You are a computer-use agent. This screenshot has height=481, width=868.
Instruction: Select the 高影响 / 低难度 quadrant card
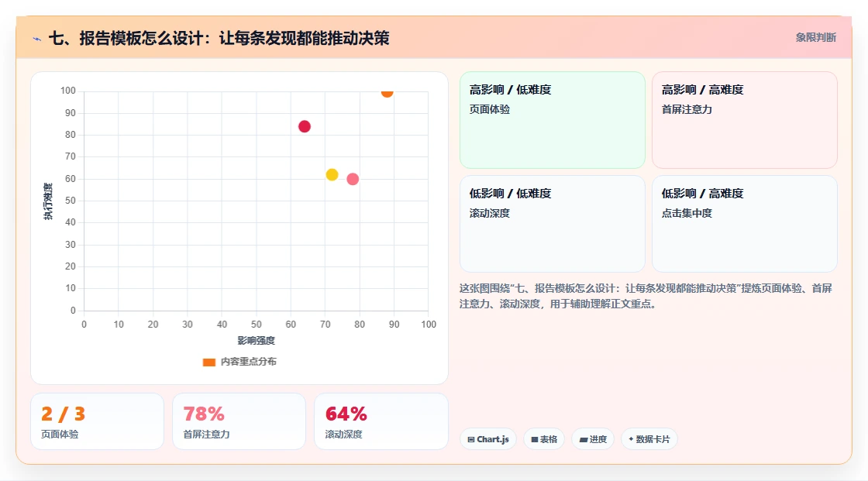pos(553,119)
